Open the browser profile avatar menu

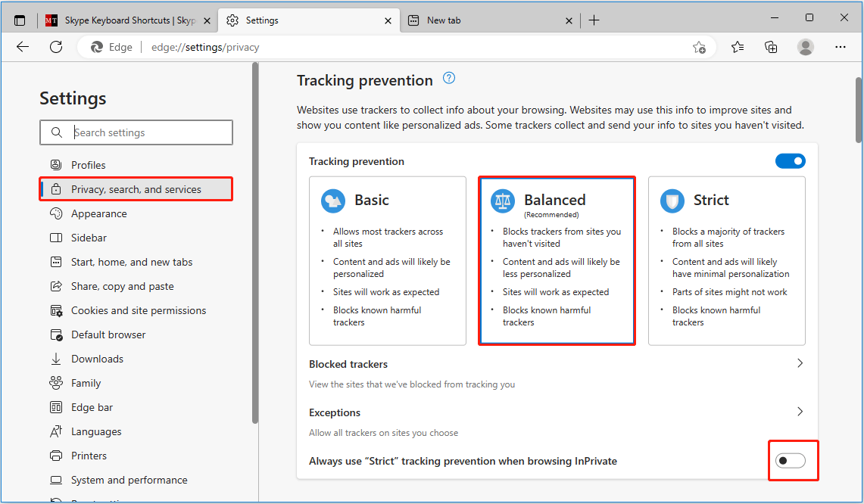[x=805, y=47]
